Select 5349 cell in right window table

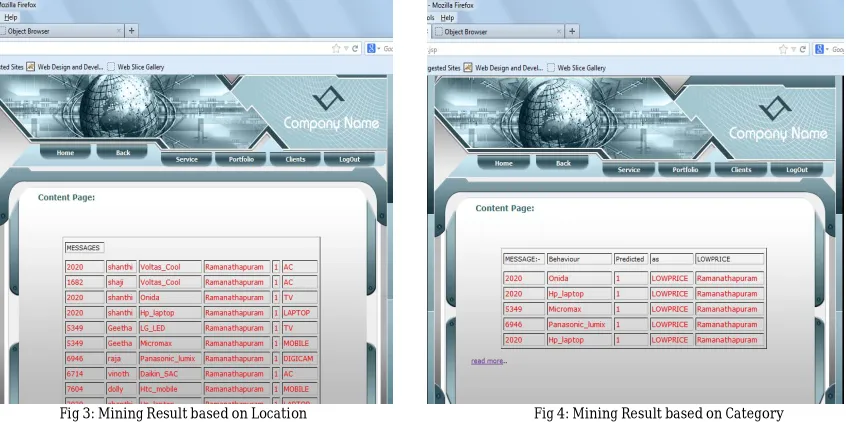point(524,309)
